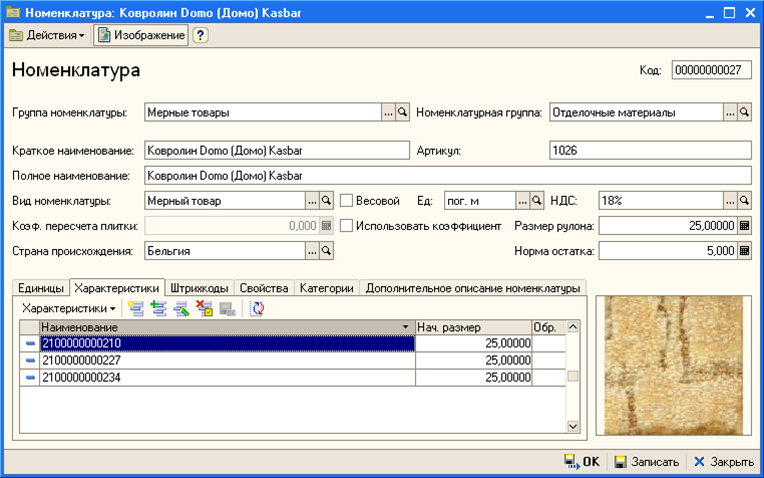This screenshot has height=478, width=764.
Task: Click the Записать button
Action: [x=647, y=461]
